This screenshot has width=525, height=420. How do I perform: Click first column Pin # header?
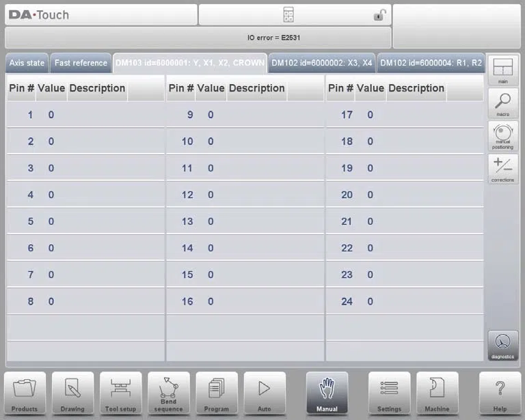[x=21, y=88]
